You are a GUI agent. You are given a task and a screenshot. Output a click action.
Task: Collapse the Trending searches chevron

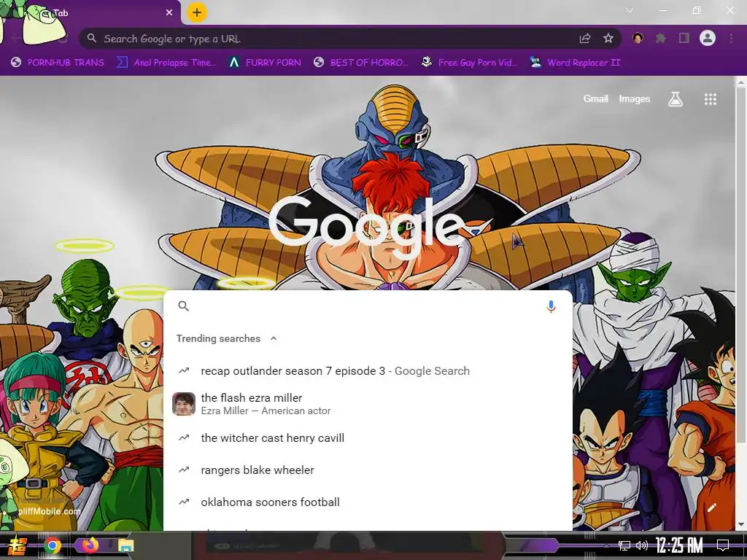(x=274, y=338)
